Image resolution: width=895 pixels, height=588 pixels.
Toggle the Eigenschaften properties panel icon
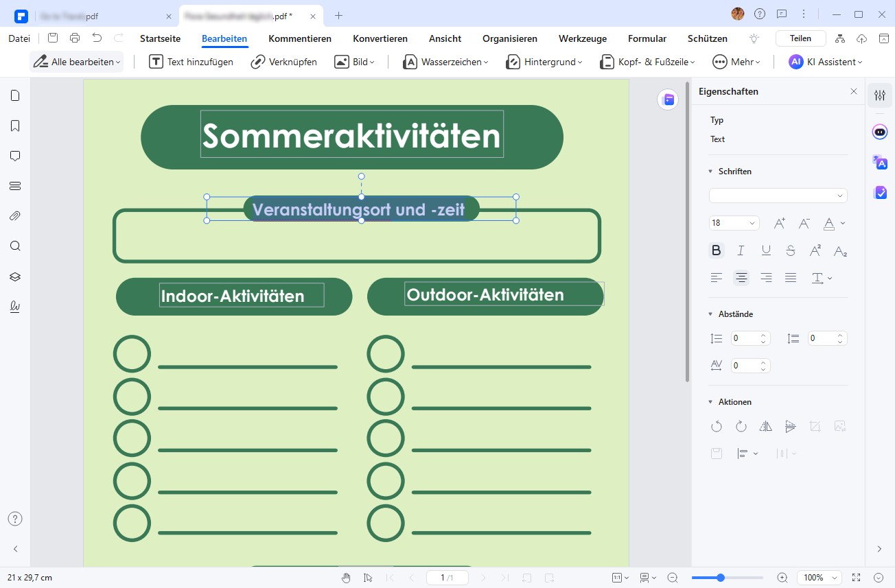(880, 96)
